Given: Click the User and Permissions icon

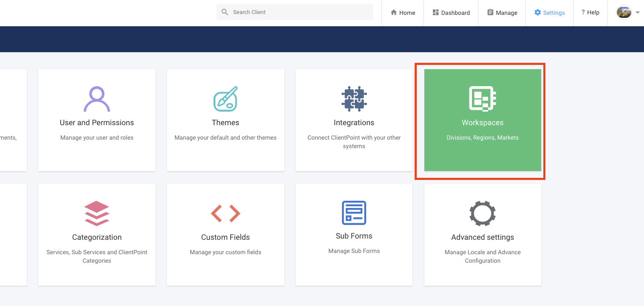Looking at the screenshot, I should click(96, 98).
